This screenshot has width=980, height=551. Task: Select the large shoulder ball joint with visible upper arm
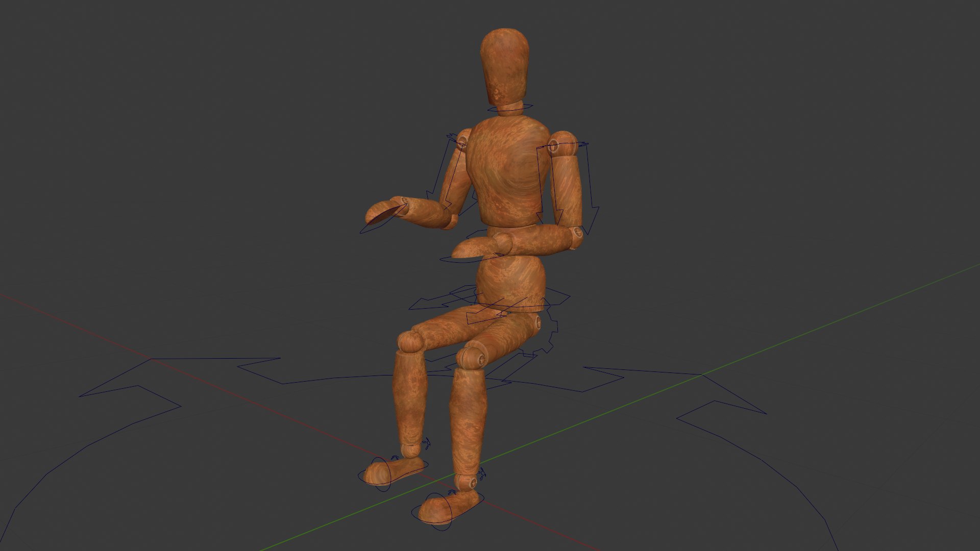tap(562, 144)
